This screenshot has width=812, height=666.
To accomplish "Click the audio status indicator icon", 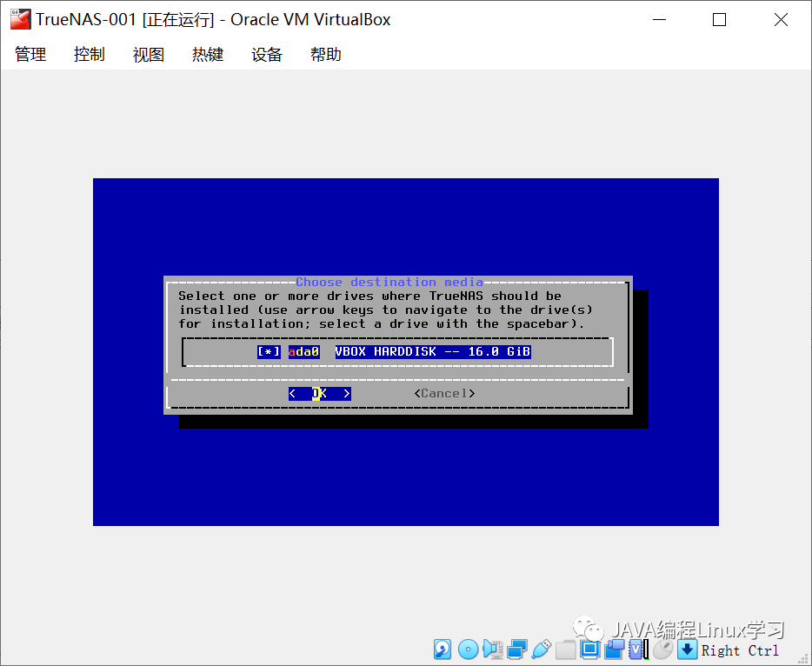I will point(492,649).
